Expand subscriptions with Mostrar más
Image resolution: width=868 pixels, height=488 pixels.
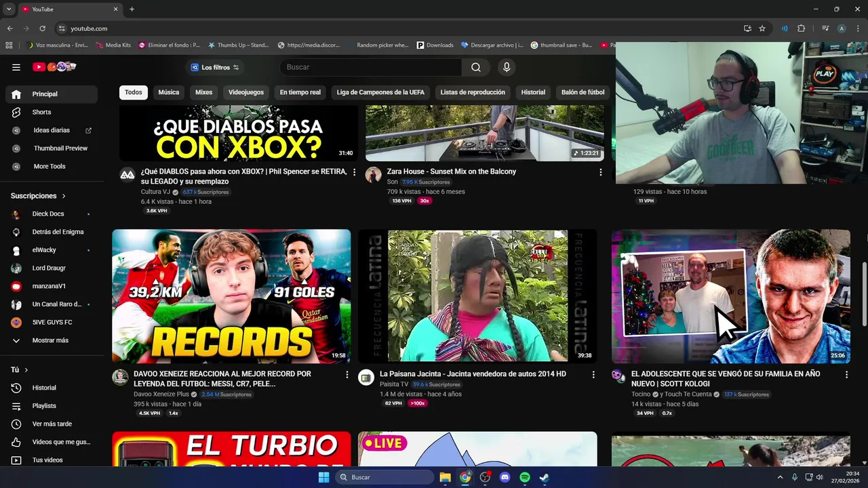pyautogui.click(x=51, y=340)
